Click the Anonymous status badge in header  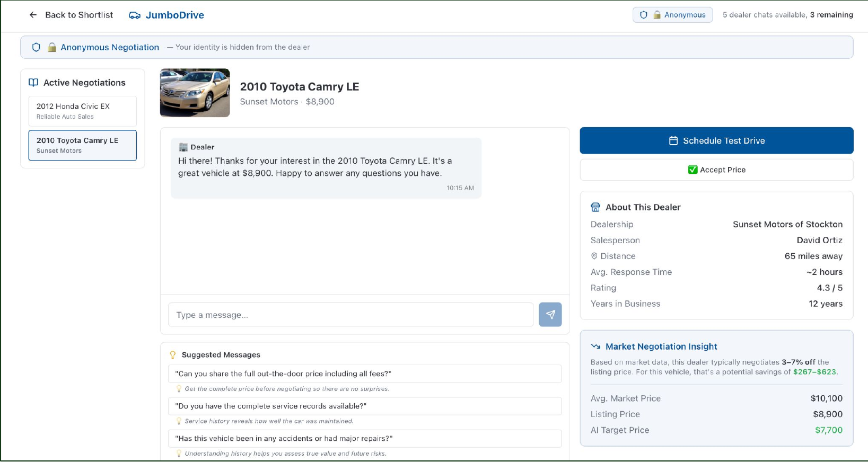point(672,15)
